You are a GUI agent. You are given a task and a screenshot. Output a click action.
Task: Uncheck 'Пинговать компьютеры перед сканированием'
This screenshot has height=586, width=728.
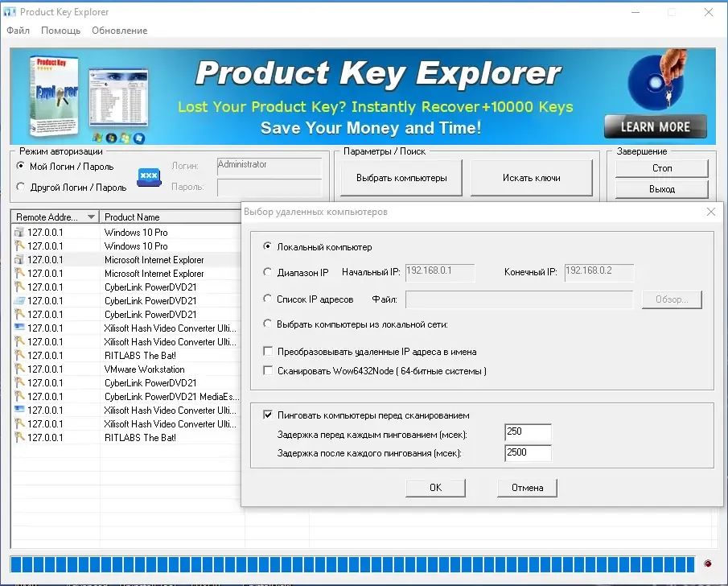[x=268, y=415]
